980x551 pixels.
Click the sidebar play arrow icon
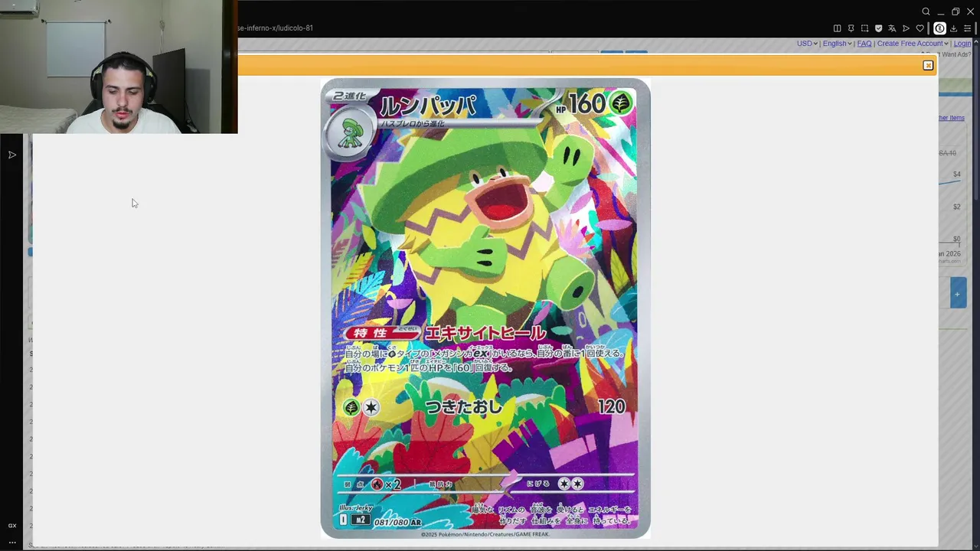tap(12, 155)
